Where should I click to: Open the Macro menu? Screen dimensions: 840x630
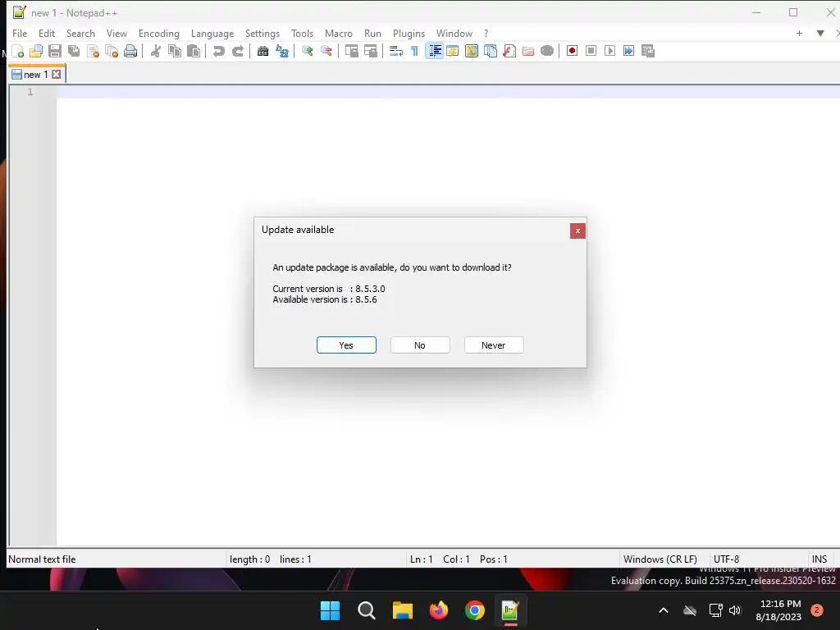(339, 33)
